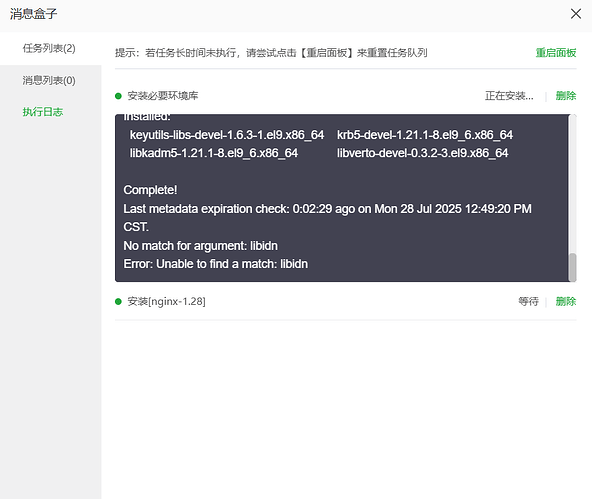Click the 'Complete!' line in the log
Screen dimensions: 592x499
150,190
